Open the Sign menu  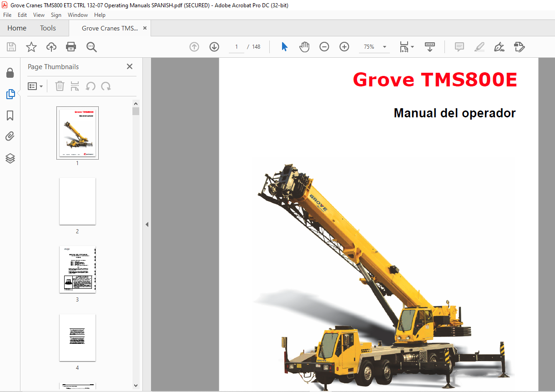56,15
